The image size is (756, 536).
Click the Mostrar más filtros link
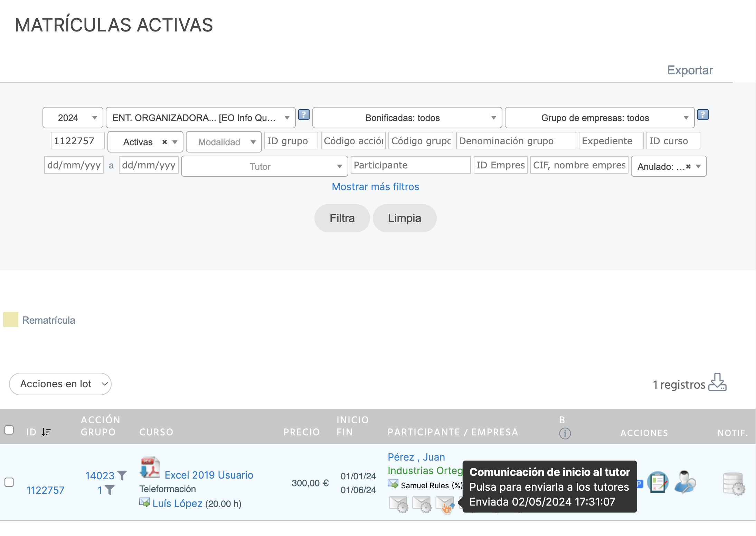point(375,187)
